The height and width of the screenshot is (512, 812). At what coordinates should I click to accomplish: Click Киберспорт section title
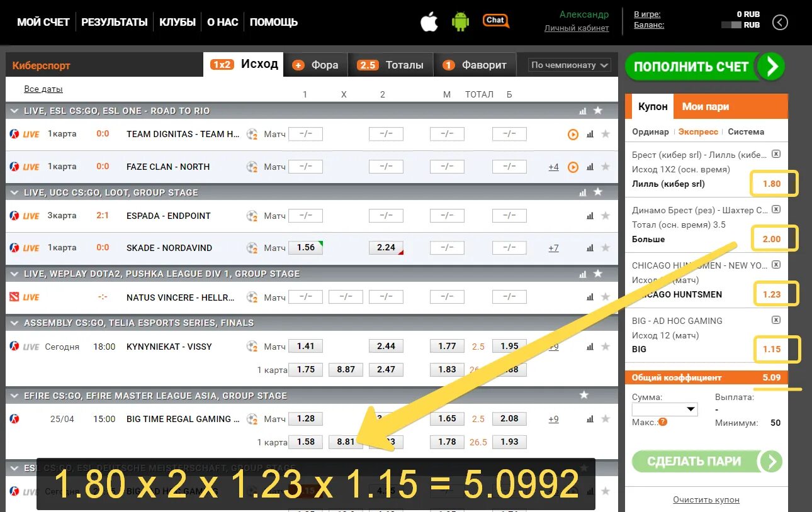(42, 65)
